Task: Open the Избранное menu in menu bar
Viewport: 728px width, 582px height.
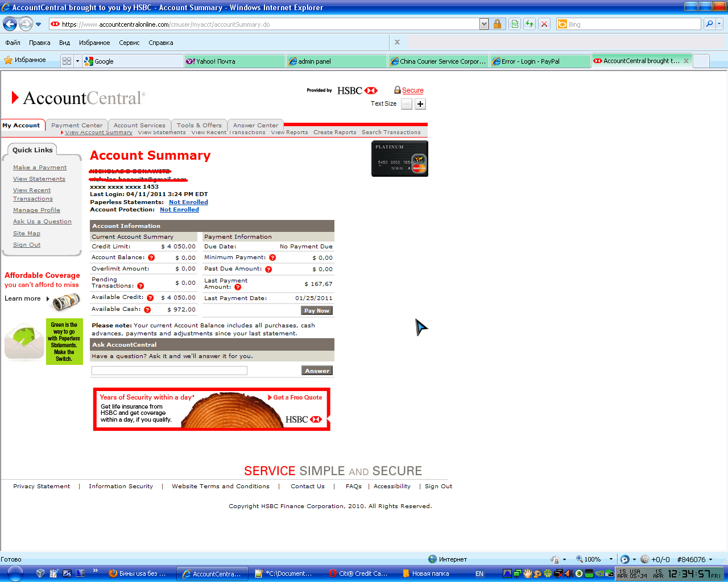Action: (x=94, y=43)
